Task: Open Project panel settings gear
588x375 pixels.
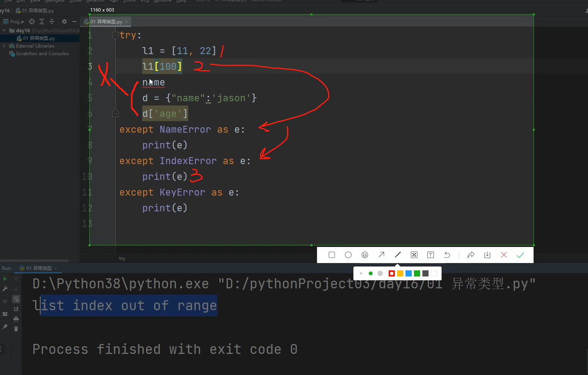Action: (x=64, y=22)
